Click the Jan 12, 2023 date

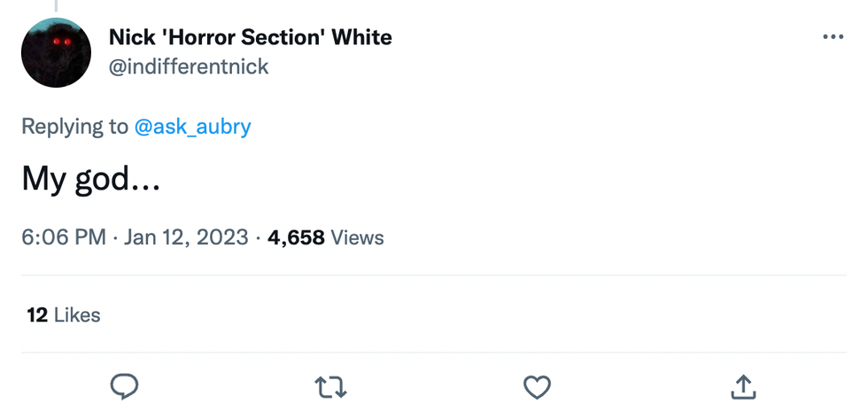pyautogui.click(x=186, y=237)
